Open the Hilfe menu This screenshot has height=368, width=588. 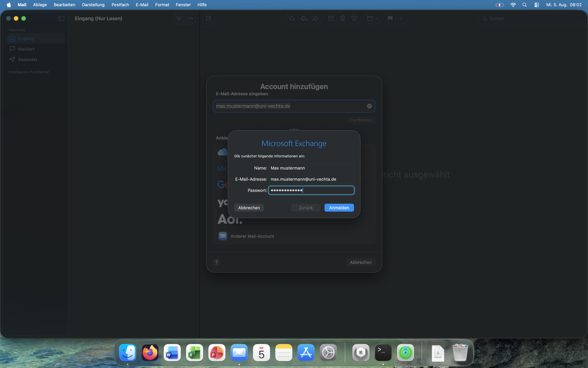(x=202, y=5)
